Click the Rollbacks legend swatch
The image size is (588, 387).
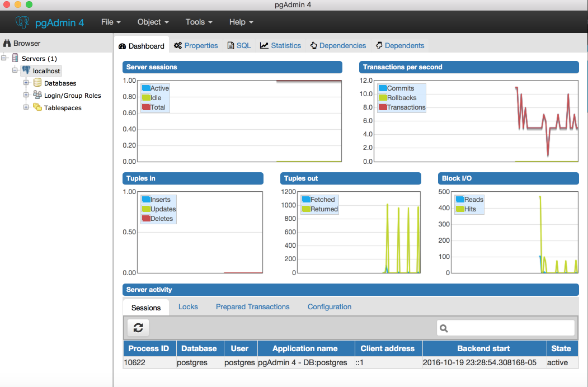click(383, 97)
